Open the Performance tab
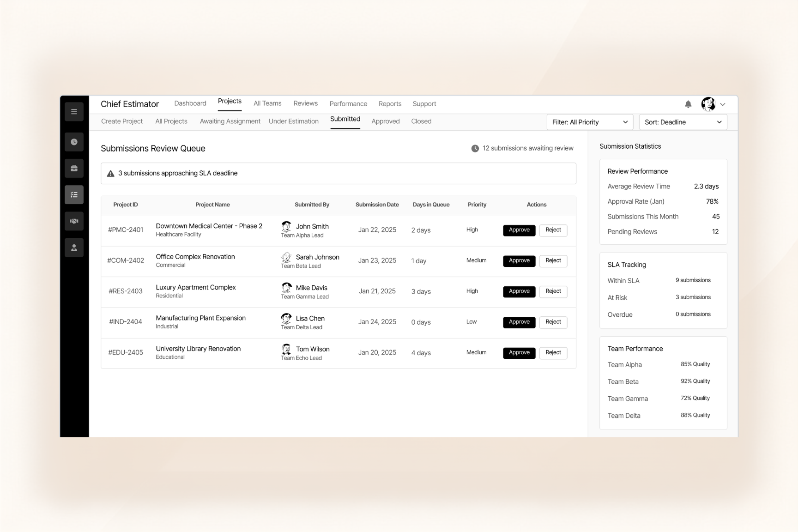798x532 pixels. click(348, 104)
